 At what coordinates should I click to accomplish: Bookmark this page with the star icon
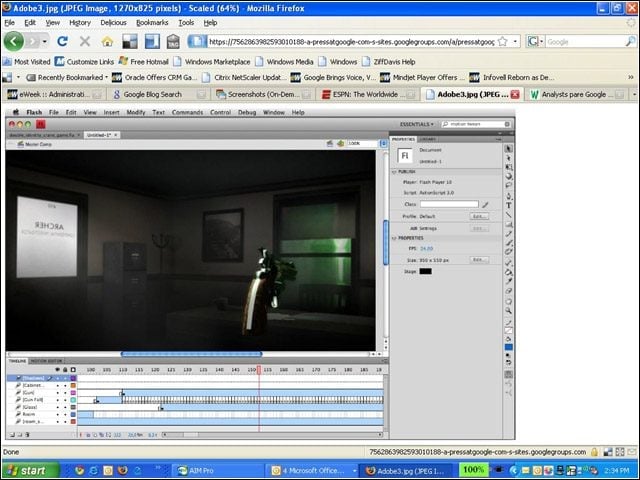[503, 41]
